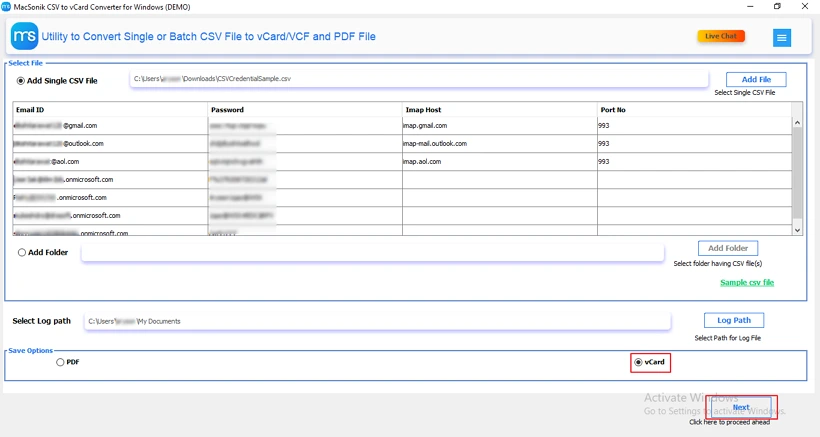This screenshot has height=437, width=820.
Task: Select the @gmail.com email cell
Action: click(x=110, y=126)
